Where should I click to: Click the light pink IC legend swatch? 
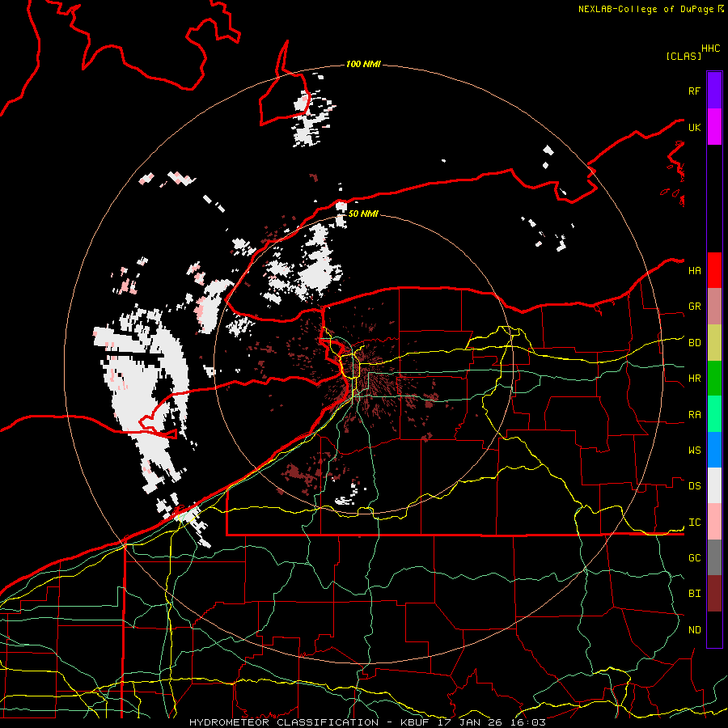click(x=714, y=522)
